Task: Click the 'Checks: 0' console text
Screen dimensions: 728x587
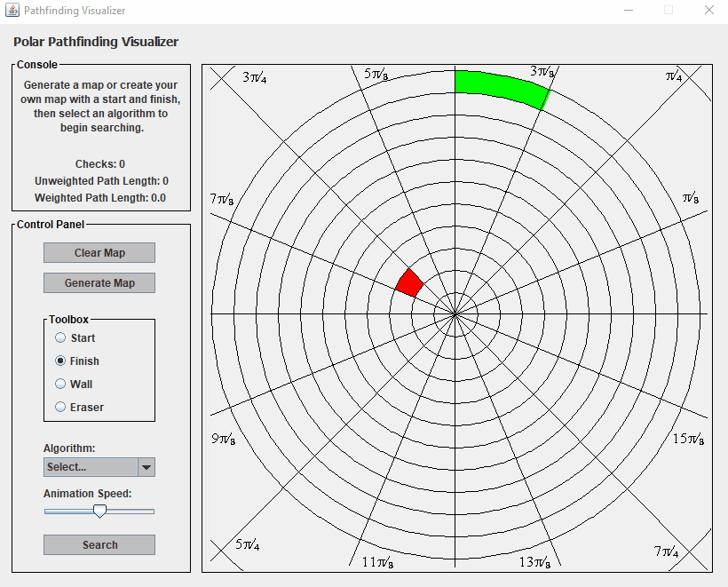Action: [x=100, y=164]
